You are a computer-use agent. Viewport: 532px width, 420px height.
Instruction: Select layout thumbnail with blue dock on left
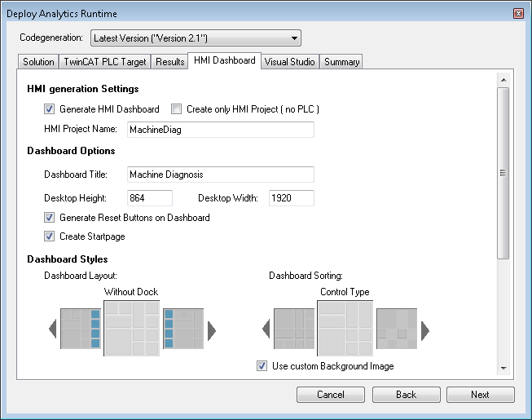pos(183,329)
